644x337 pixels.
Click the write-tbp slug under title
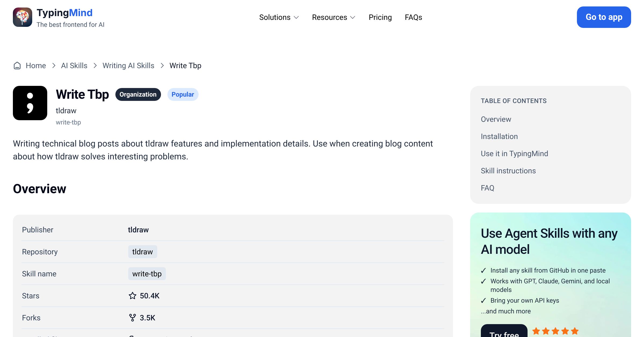68,122
